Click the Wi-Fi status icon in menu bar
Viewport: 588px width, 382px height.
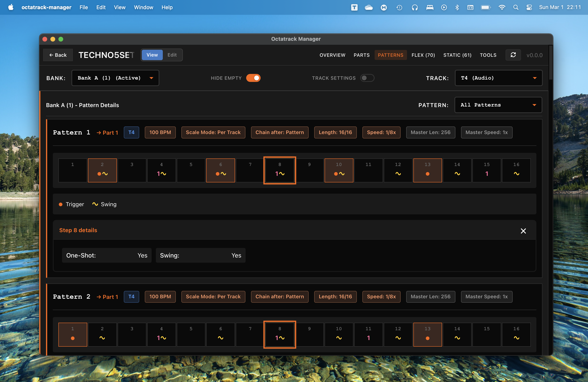pos(502,7)
